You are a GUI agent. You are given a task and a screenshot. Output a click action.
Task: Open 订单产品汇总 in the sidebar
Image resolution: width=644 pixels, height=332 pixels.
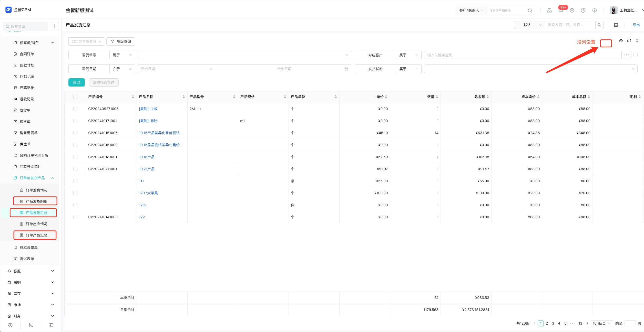36,235
